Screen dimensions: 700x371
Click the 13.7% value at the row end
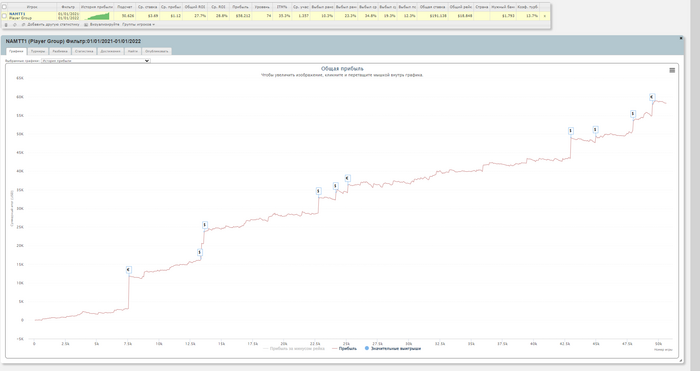532,16
